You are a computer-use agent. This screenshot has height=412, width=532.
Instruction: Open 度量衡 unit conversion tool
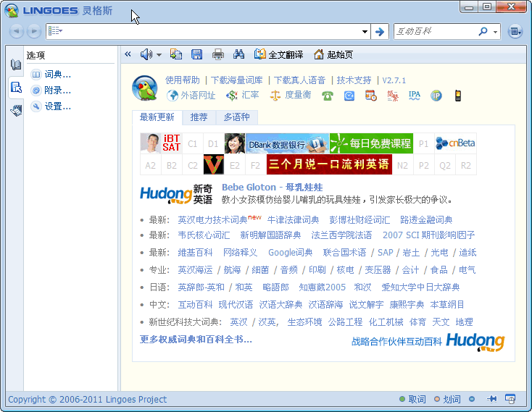(291, 95)
